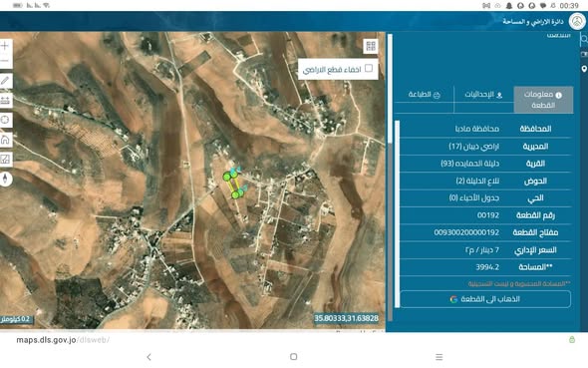Tap the Android back navigation button
Image resolution: width=588 pixels, height=368 pixels.
pyautogui.click(x=148, y=357)
